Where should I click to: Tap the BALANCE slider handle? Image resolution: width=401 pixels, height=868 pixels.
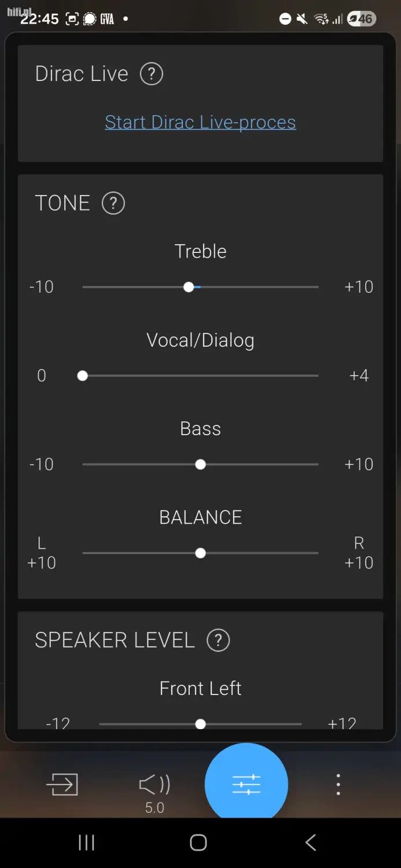click(x=200, y=553)
